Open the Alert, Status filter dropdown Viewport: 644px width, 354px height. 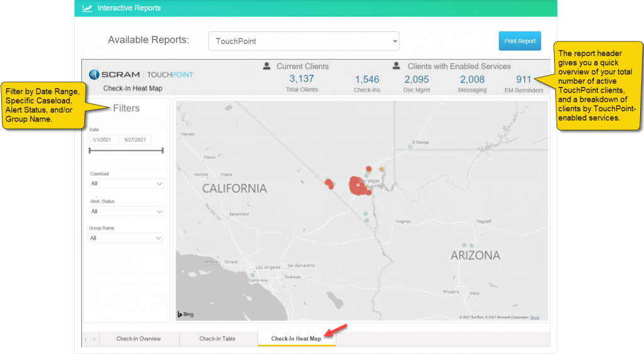pos(126,211)
